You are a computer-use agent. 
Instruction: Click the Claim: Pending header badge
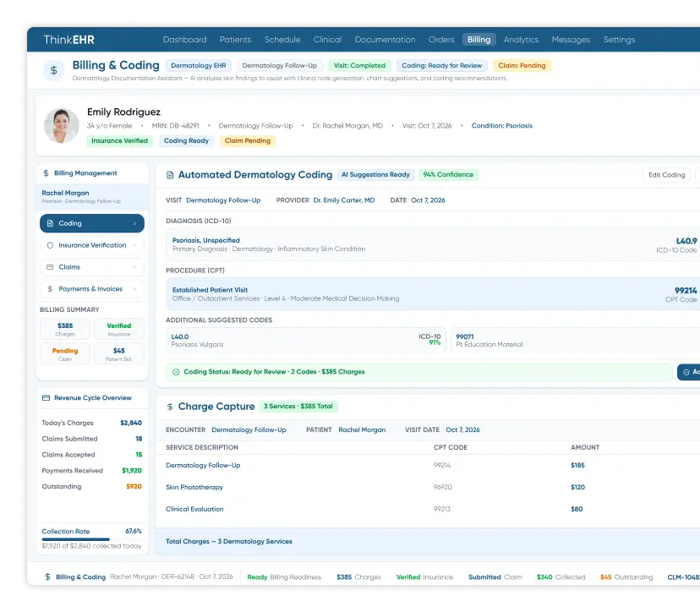point(522,66)
